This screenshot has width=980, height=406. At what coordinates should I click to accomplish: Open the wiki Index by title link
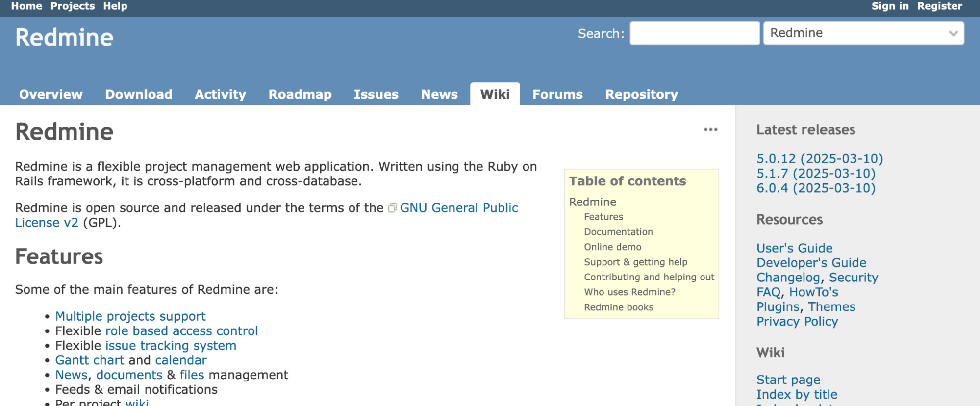tap(797, 395)
